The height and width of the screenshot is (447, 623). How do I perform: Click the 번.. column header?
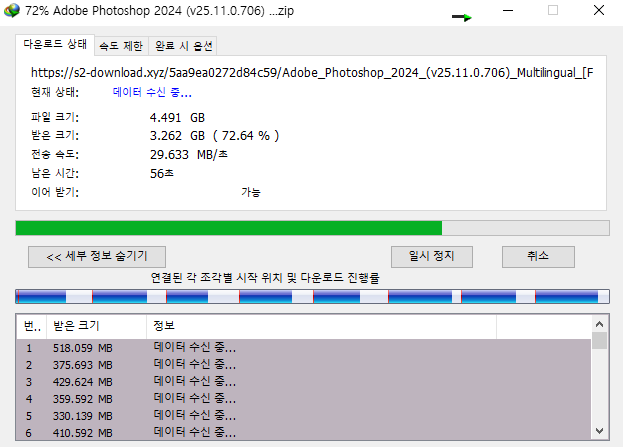pyautogui.click(x=32, y=326)
